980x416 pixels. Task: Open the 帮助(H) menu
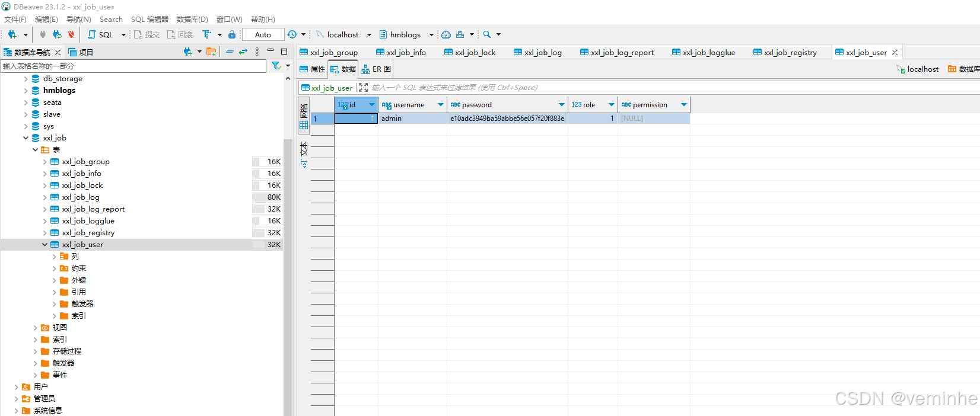263,19
